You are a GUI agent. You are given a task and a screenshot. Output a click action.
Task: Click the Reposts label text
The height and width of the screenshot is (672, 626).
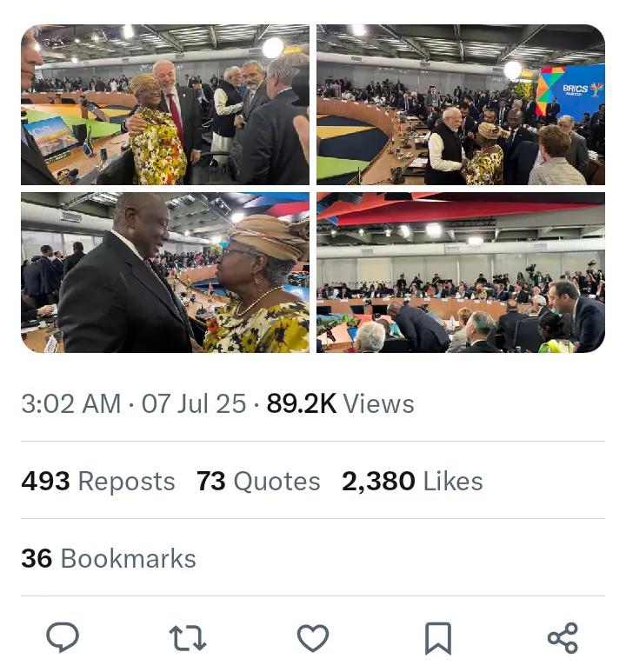(126, 482)
